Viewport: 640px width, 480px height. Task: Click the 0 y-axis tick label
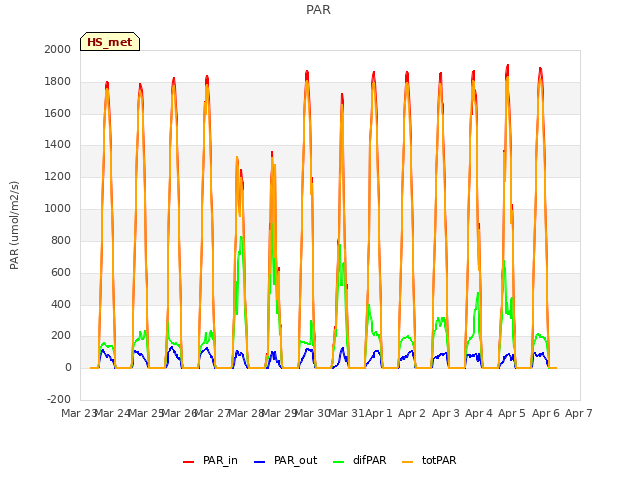pos(68,368)
